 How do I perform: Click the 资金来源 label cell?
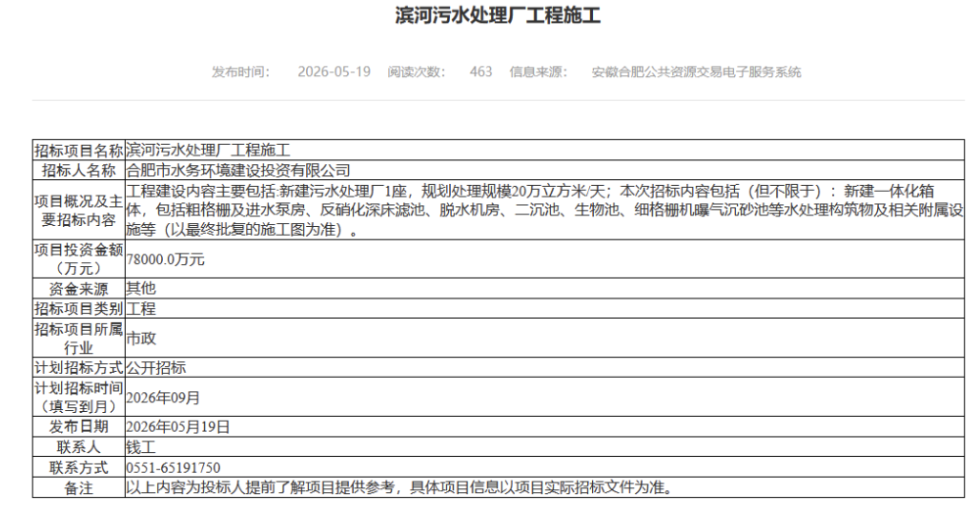point(79,289)
